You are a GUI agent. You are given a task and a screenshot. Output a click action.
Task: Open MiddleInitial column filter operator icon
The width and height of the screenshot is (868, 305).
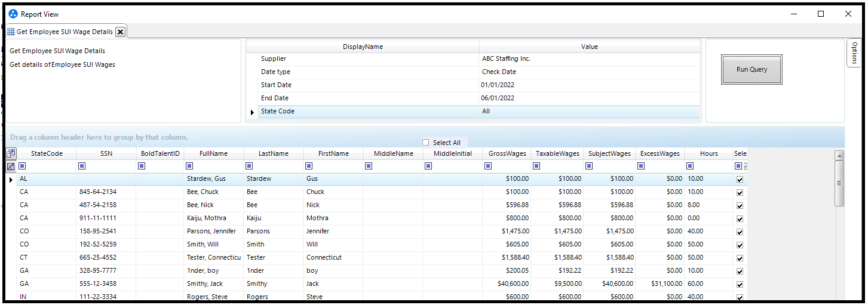tap(428, 167)
